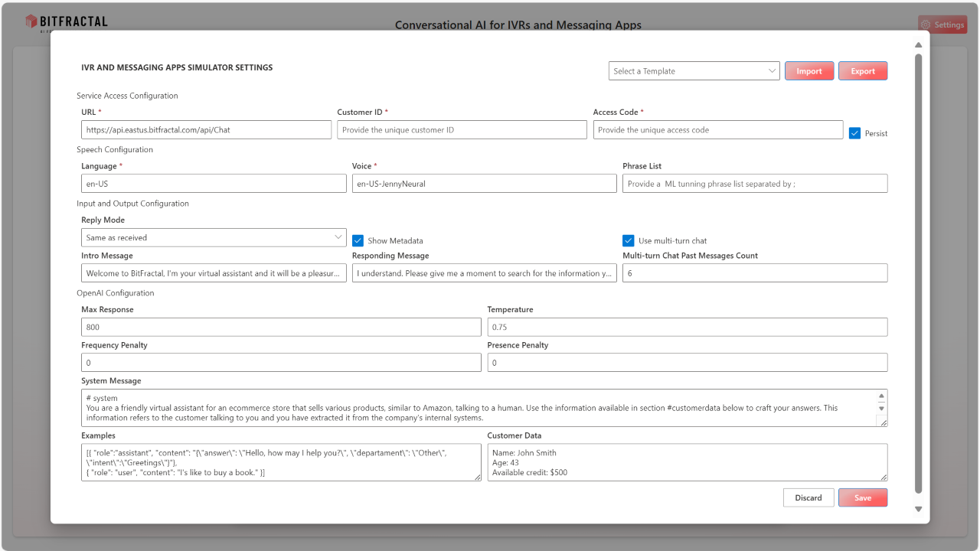Focus the Temperature field showing 0.75
The width and height of the screenshot is (980, 551).
click(x=688, y=327)
